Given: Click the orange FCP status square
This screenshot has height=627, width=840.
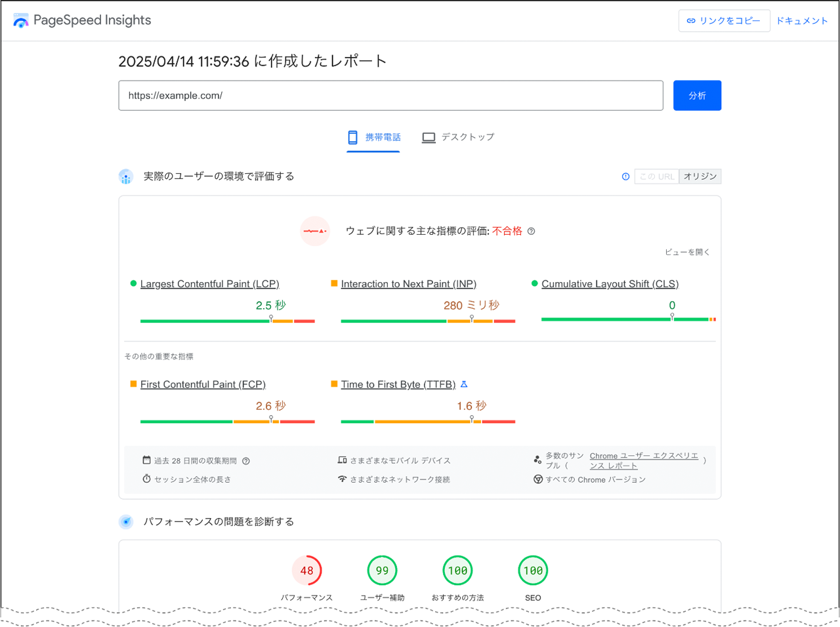Looking at the screenshot, I should pos(133,384).
